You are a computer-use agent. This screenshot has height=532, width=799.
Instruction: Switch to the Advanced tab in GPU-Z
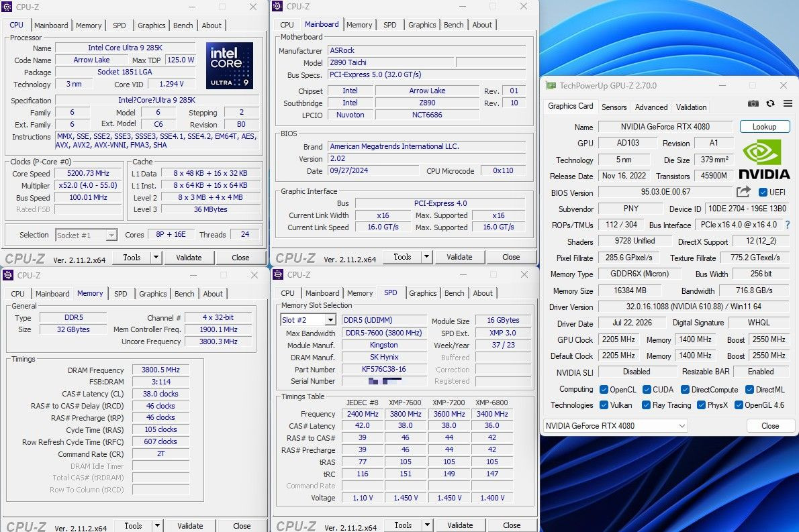point(651,107)
